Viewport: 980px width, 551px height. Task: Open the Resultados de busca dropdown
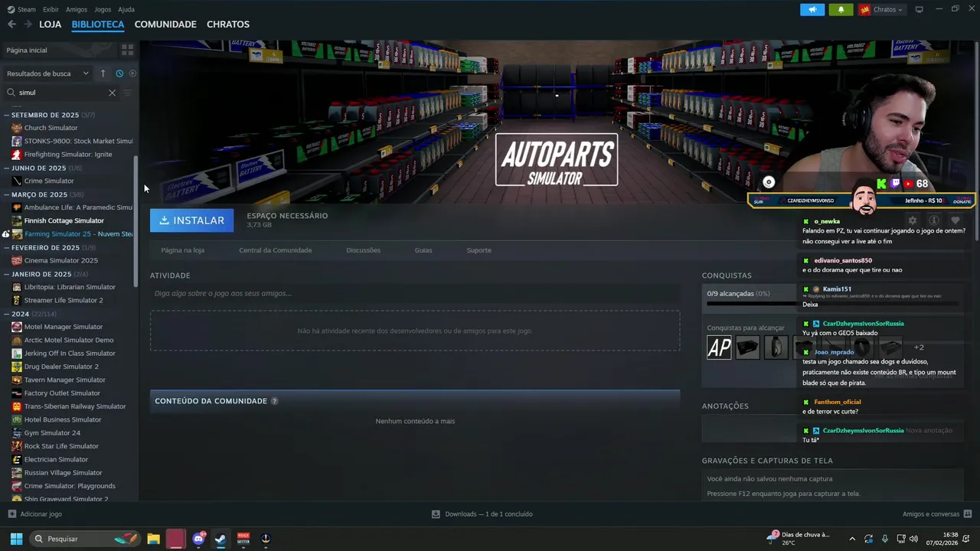(47, 73)
